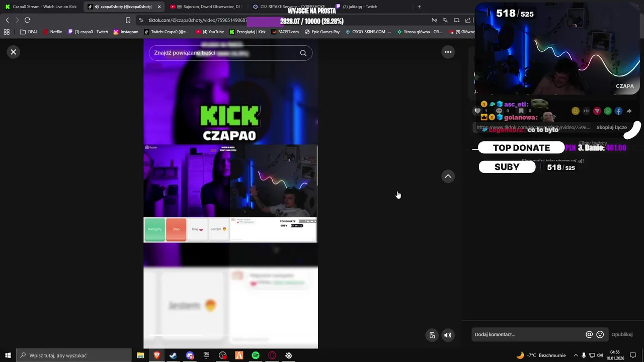This screenshot has height=362, width=644.
Task: Get the embed code icon
Action: tap(586, 111)
